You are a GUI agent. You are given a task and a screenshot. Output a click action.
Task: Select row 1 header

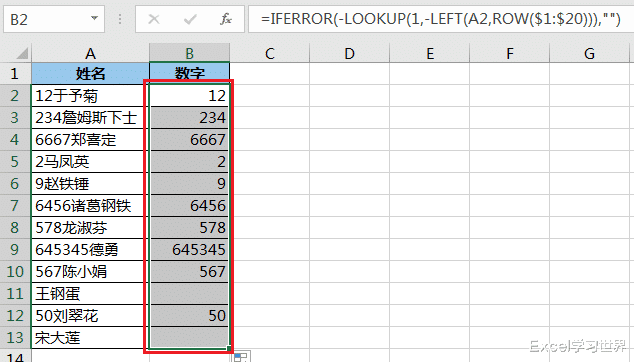(x=15, y=74)
